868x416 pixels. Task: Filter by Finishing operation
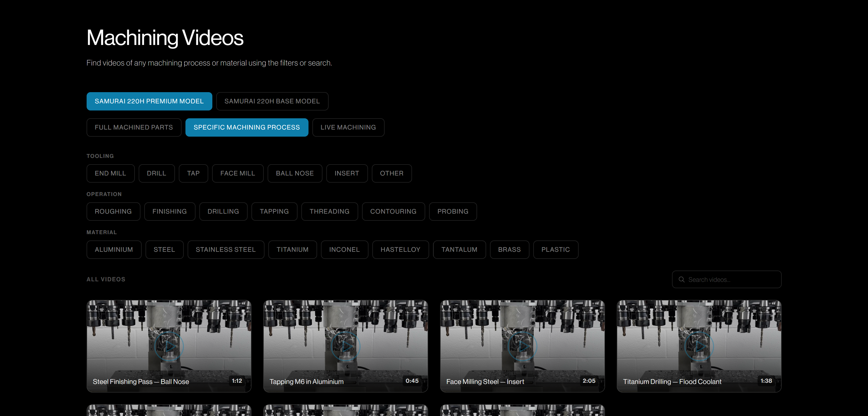(x=170, y=211)
